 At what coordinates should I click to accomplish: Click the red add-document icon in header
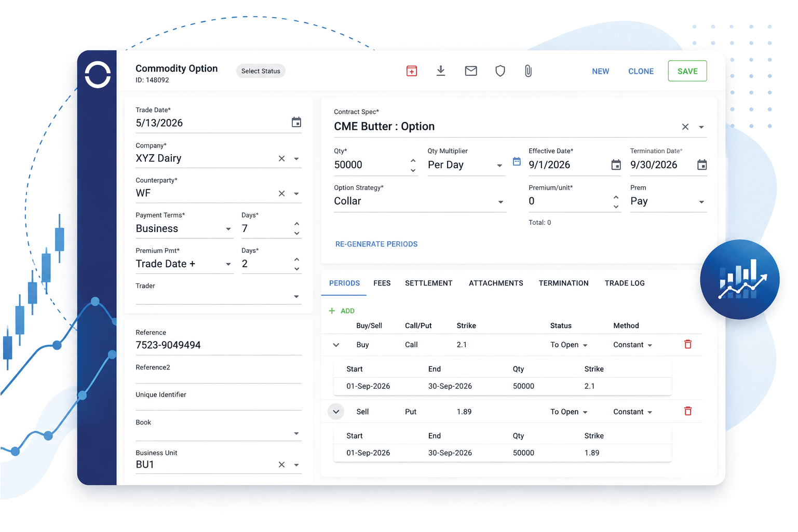point(412,71)
